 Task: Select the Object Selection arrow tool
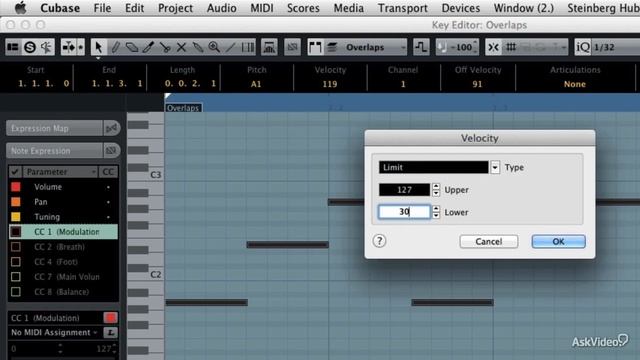(x=98, y=47)
